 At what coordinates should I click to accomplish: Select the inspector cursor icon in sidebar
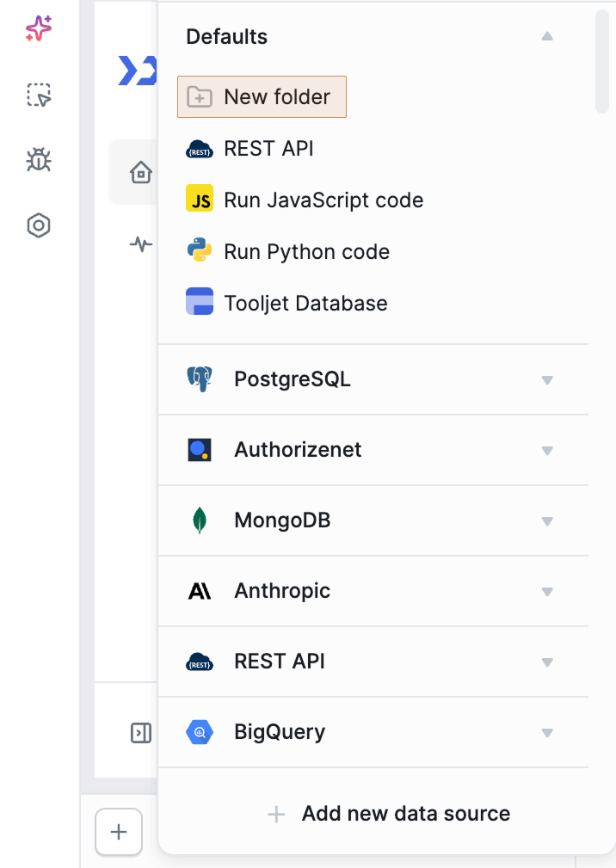(x=39, y=95)
